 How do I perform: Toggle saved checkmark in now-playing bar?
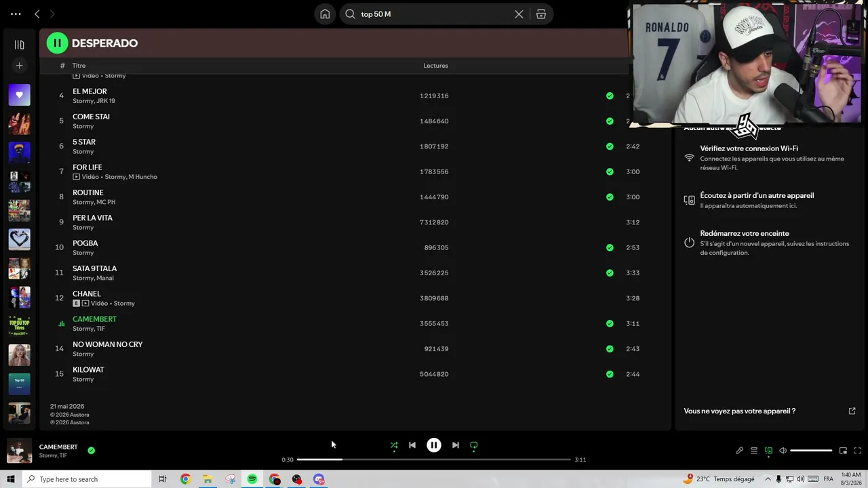(x=91, y=450)
